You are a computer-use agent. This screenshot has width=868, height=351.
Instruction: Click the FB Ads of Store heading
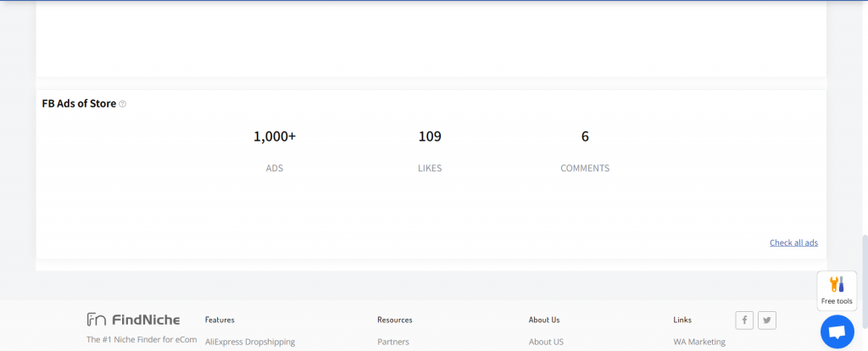(x=79, y=103)
